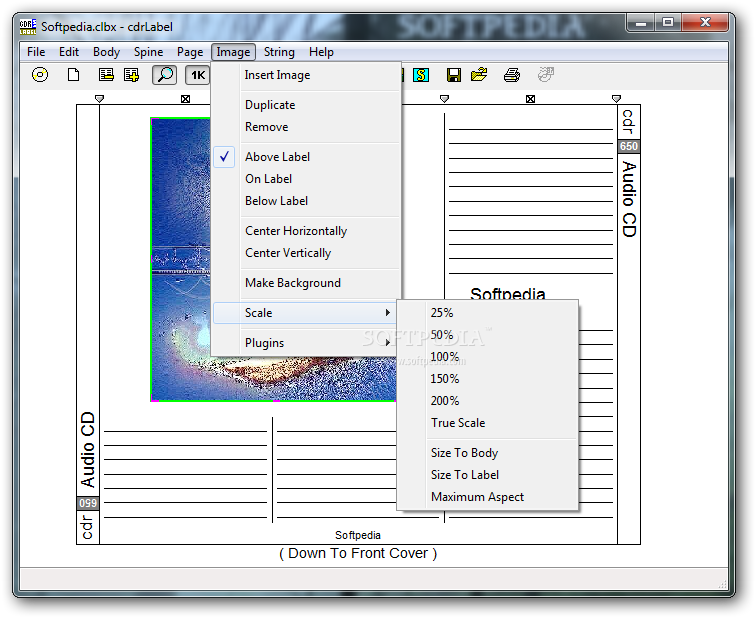Screen dimensions: 756x618
Task: Click the large Softpedia title text
Action: click(508, 293)
